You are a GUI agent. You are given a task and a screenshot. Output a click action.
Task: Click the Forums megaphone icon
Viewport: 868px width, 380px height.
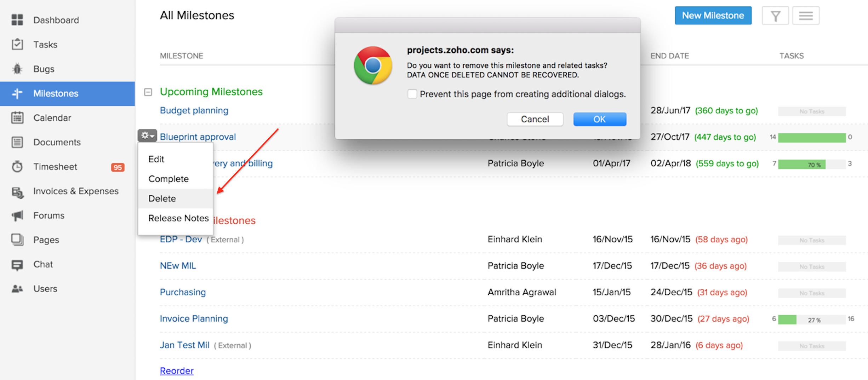(17, 215)
